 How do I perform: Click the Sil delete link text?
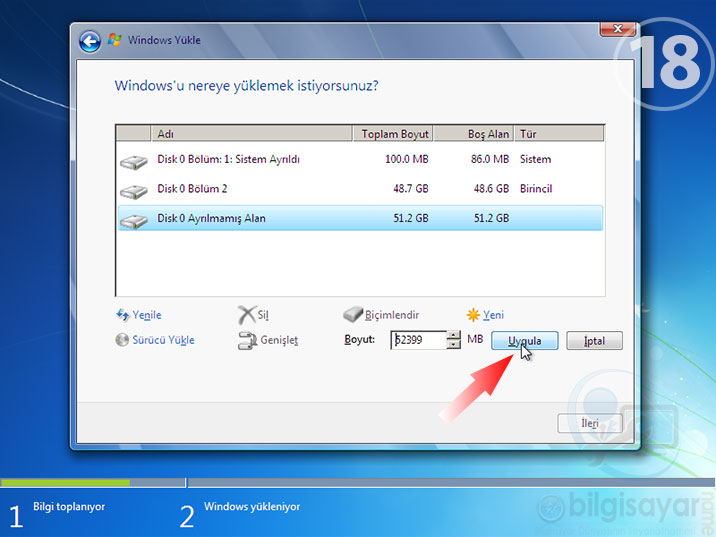point(263,315)
